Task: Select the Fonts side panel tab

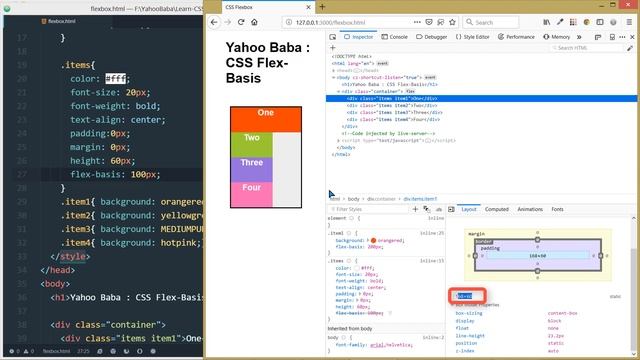Action: (557, 209)
